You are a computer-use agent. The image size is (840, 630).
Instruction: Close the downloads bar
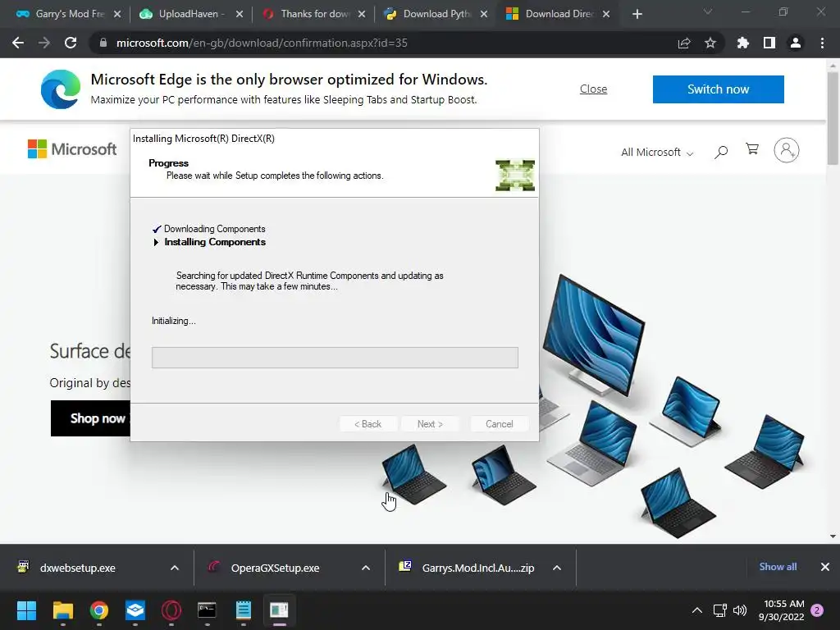(825, 567)
